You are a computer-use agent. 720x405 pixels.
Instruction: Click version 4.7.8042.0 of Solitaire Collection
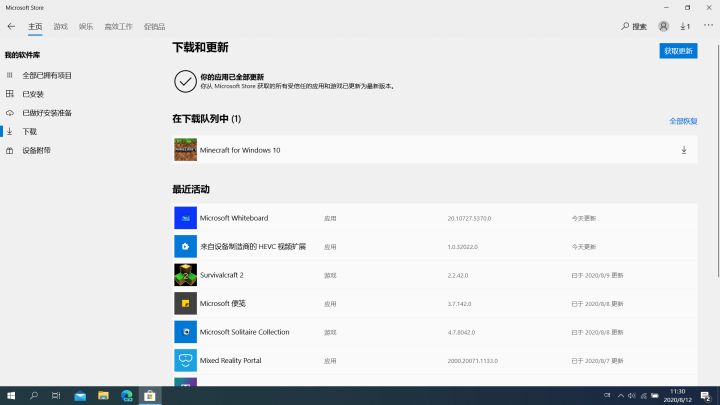pos(461,332)
